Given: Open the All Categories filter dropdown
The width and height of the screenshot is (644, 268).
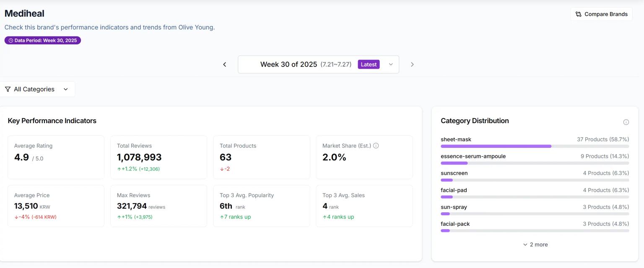Looking at the screenshot, I should 37,89.
